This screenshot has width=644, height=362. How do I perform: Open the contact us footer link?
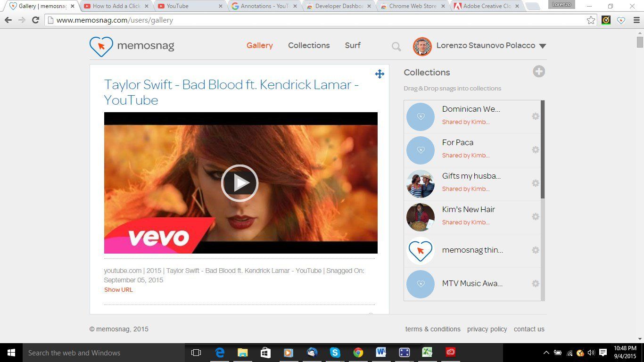tap(529, 329)
